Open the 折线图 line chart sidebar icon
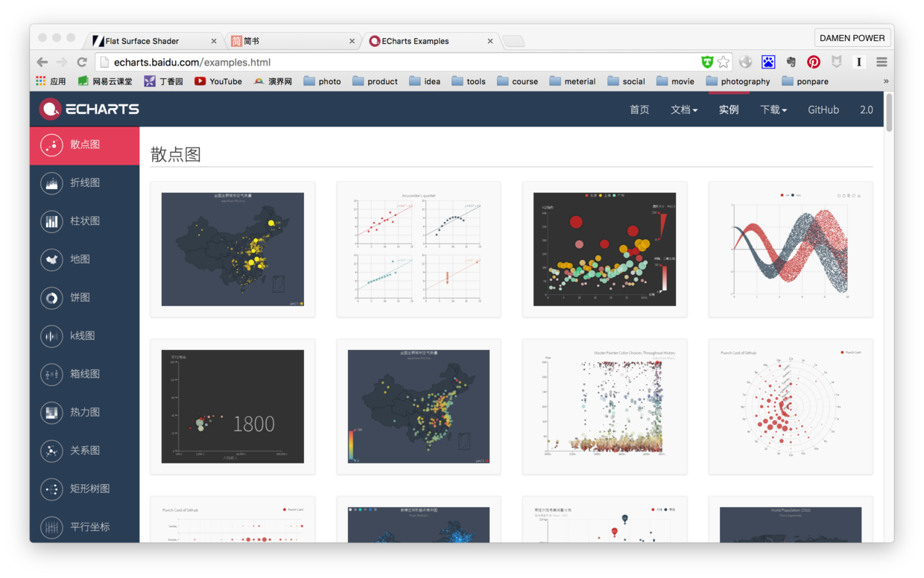The height and width of the screenshot is (578, 924). click(51, 183)
